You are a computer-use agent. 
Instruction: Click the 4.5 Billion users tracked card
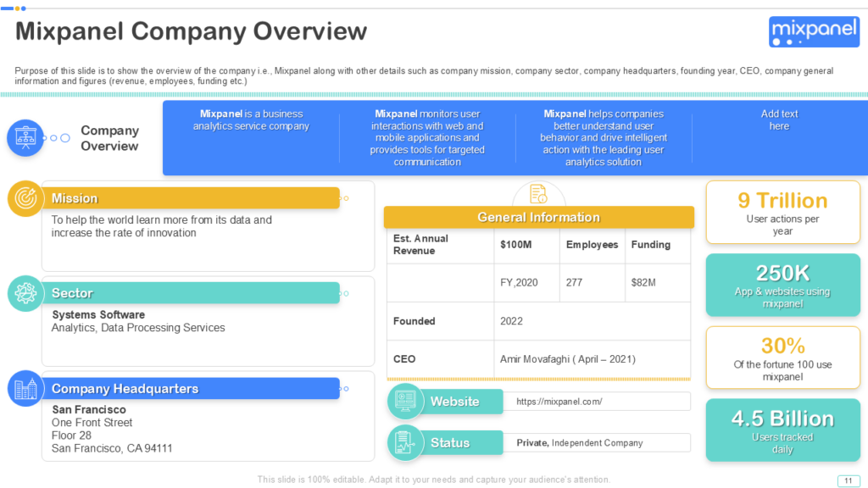click(x=782, y=430)
